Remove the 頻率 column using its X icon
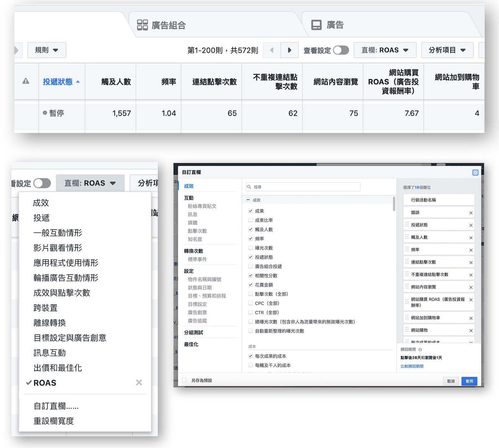Viewport: 499px width, 448px height. coord(471,249)
